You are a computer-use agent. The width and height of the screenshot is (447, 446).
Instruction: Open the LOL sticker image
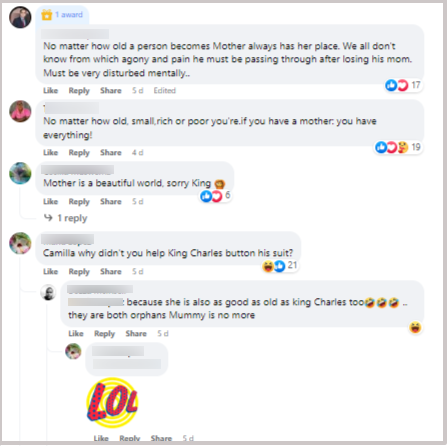pyautogui.click(x=112, y=403)
